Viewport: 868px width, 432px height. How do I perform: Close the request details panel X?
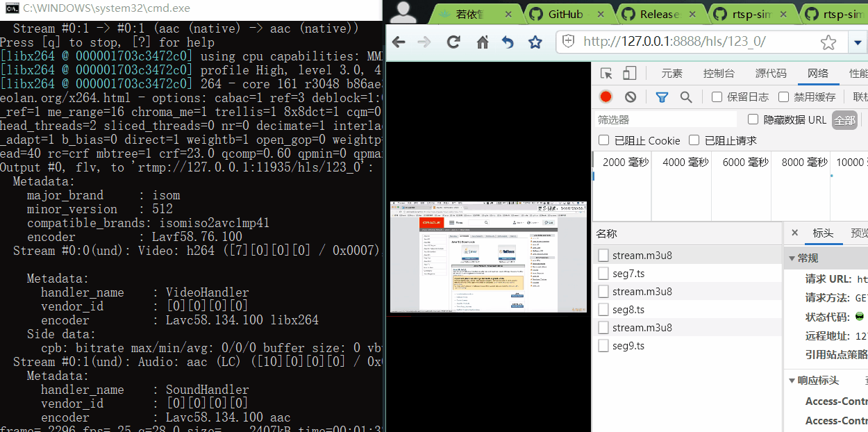pos(795,233)
